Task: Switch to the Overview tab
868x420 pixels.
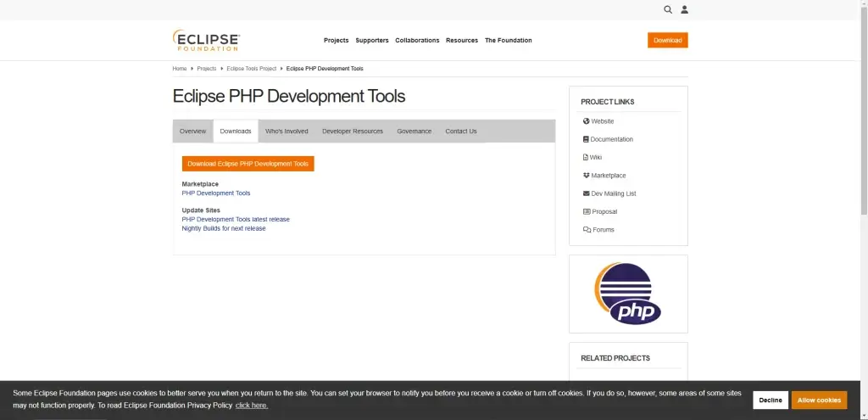Action: [192, 132]
